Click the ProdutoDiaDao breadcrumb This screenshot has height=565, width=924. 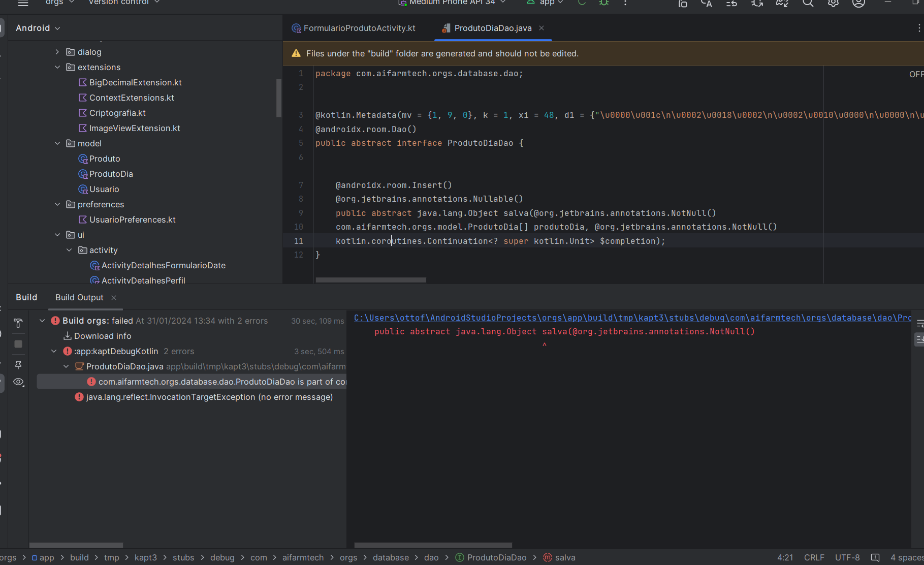click(491, 557)
